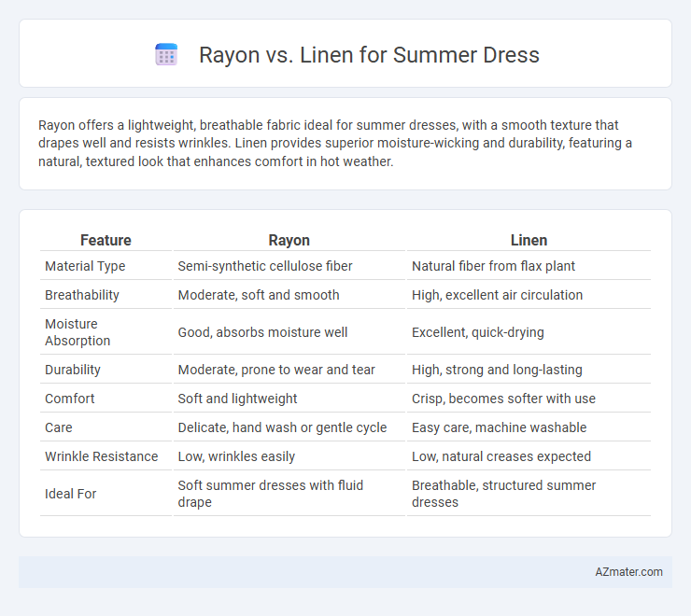Click 'Soft and lightweight' cell
The image size is (691, 616).
[x=237, y=399]
